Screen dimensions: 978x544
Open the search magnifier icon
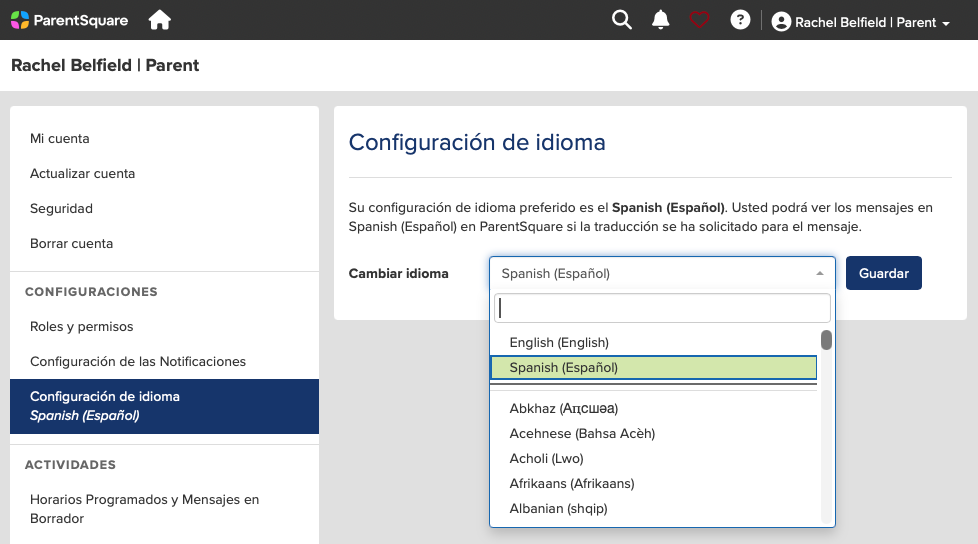[x=621, y=20]
